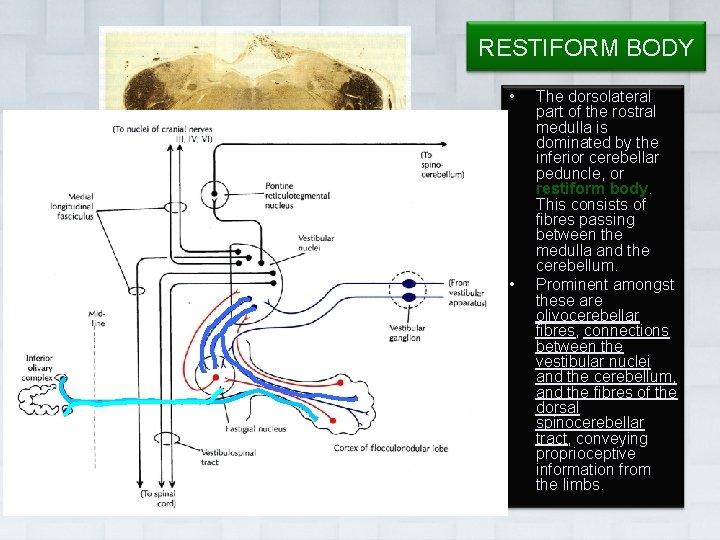This screenshot has width=720, height=540.
Task: Click the 'Vestibular ganglion' label
Action: [x=407, y=333]
